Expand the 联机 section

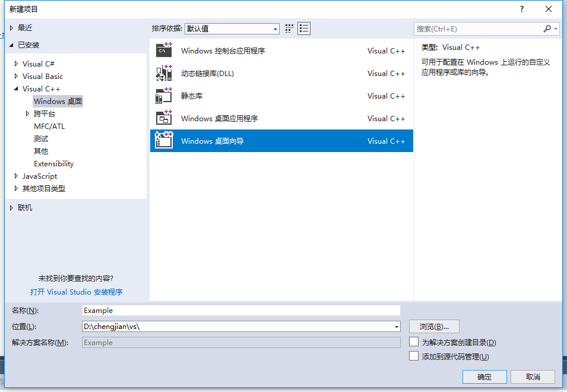pyautogui.click(x=11, y=207)
